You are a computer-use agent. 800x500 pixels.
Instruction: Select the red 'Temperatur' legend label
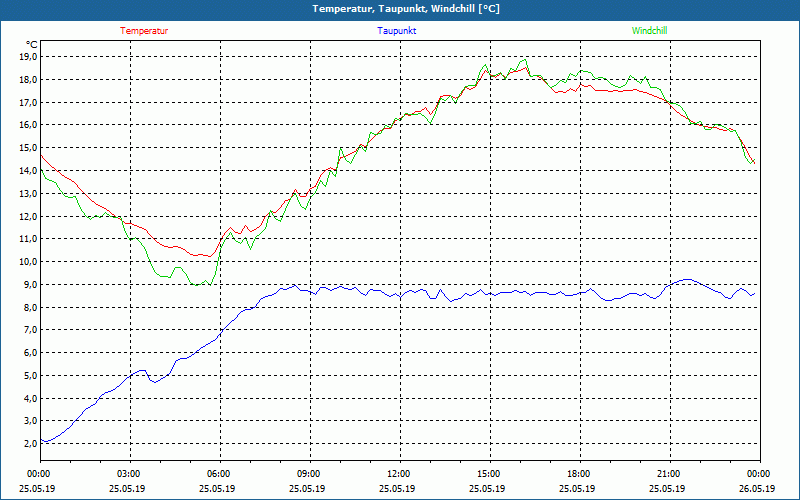pyautogui.click(x=144, y=31)
